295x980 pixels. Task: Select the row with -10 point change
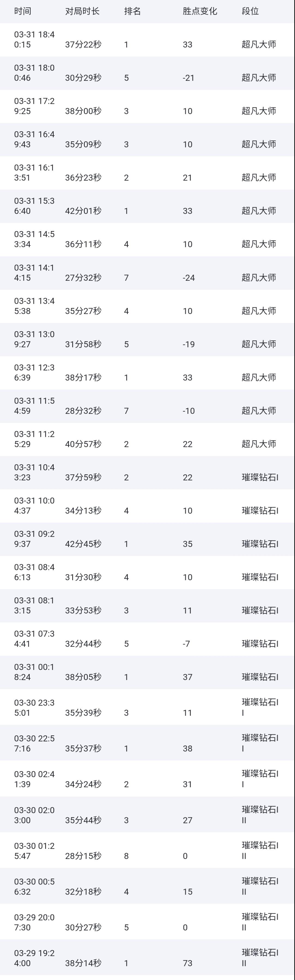pos(148,406)
